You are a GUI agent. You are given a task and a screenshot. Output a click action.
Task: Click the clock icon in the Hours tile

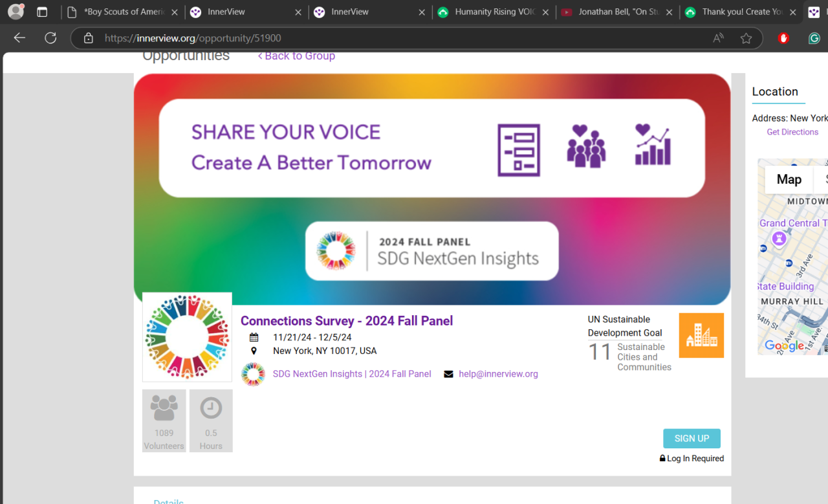click(211, 408)
